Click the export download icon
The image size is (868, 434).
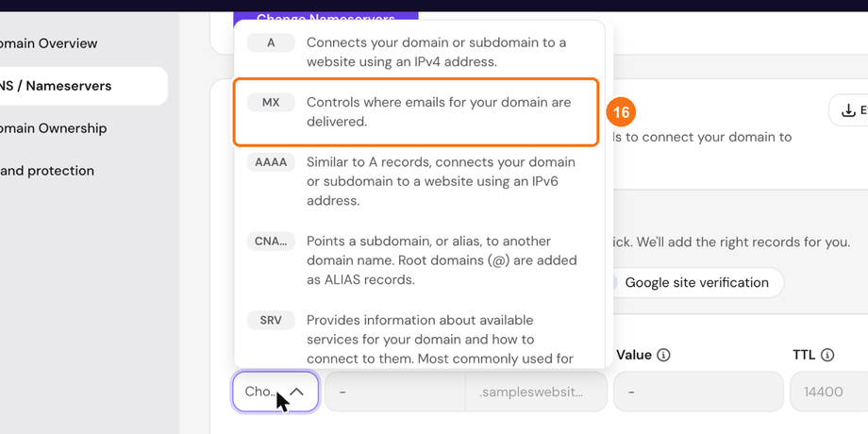point(848,110)
